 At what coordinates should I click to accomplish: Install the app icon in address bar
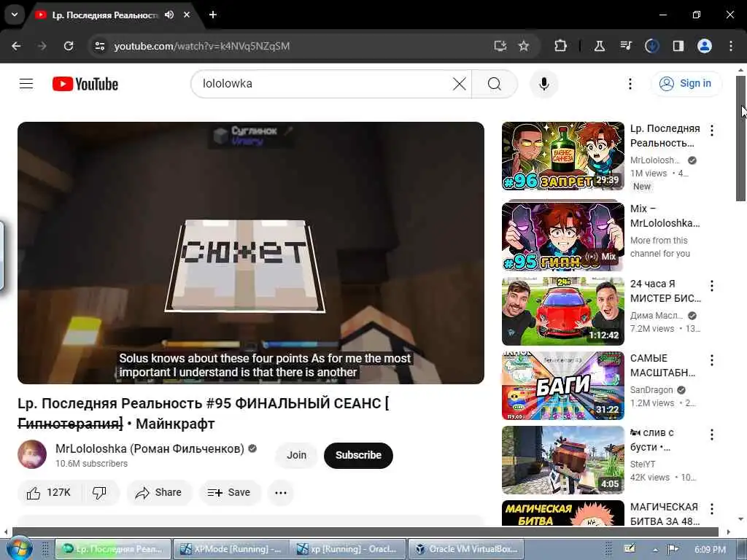[x=500, y=46]
